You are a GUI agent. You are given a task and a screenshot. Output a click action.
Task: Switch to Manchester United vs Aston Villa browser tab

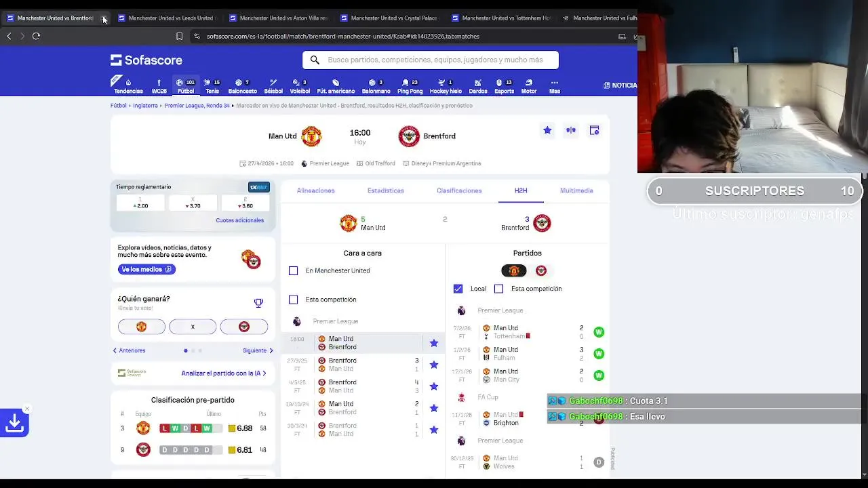[x=278, y=18]
